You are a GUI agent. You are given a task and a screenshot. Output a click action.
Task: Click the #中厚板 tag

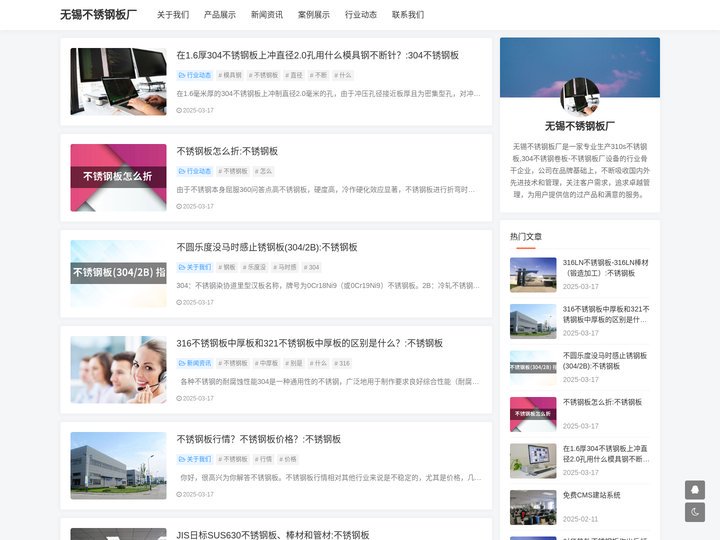coord(266,363)
